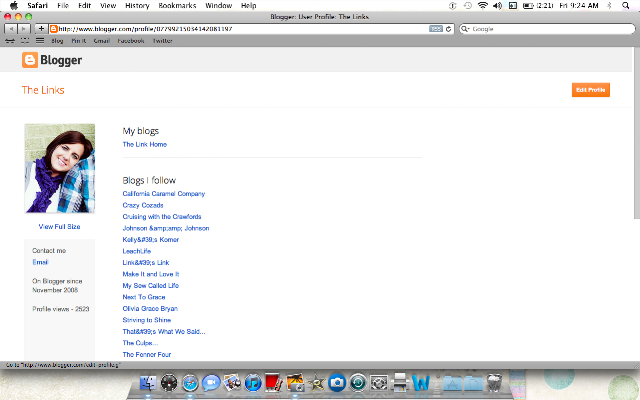Screen dimensions: 640x400
Task: Click the battery status in menu bar
Action: click(538, 6)
